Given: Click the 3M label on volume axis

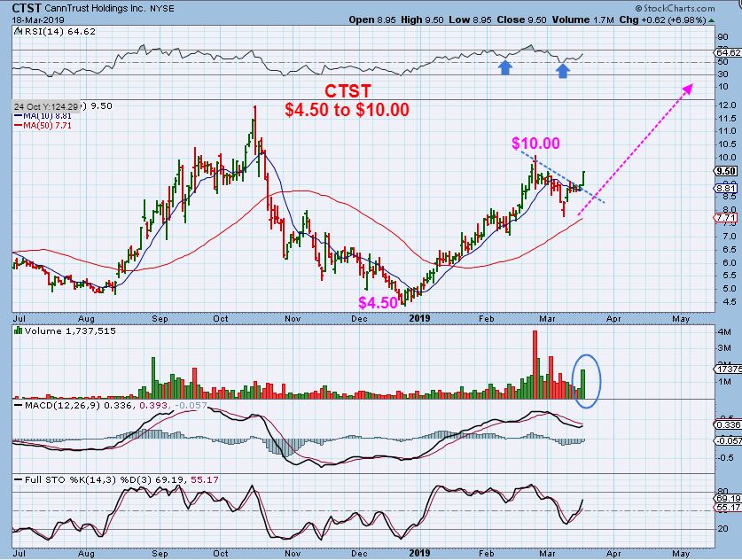Looking at the screenshot, I should [x=724, y=348].
